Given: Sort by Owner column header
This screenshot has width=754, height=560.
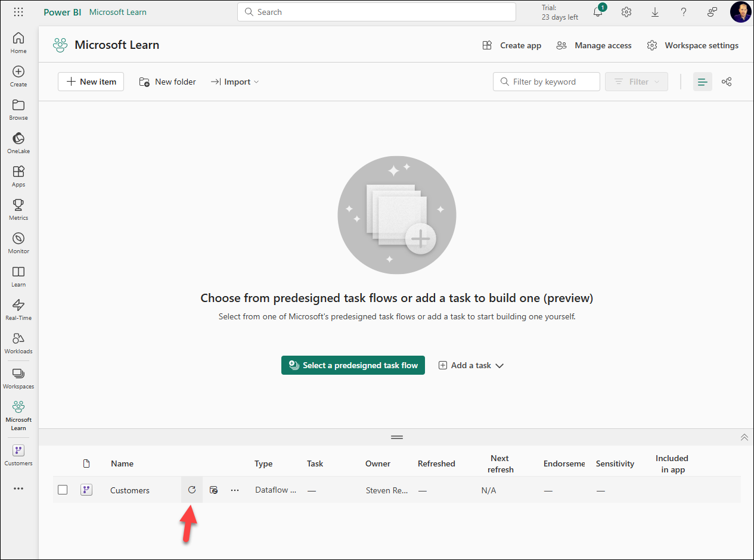Looking at the screenshot, I should pyautogui.click(x=378, y=463).
